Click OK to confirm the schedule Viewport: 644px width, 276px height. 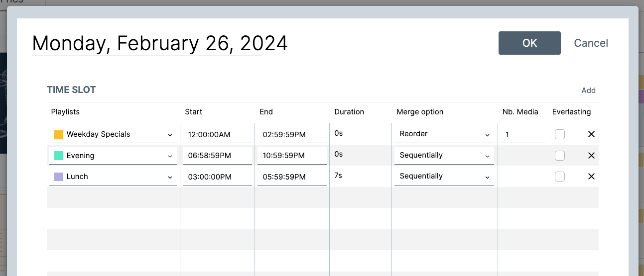529,43
